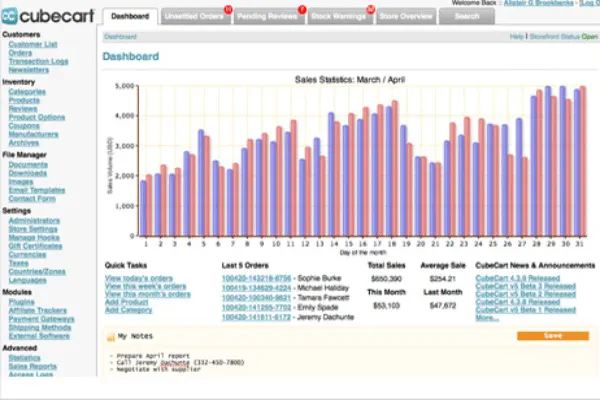Click the More... news link
This screenshot has width=600, height=400.
coord(487,318)
